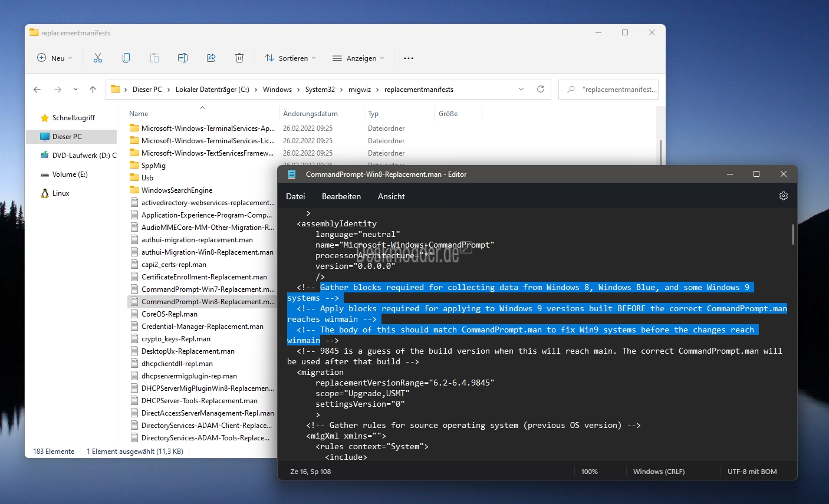Select dhcpclientdll-repl.man file
Screen dimensions: 829x504
177,364
